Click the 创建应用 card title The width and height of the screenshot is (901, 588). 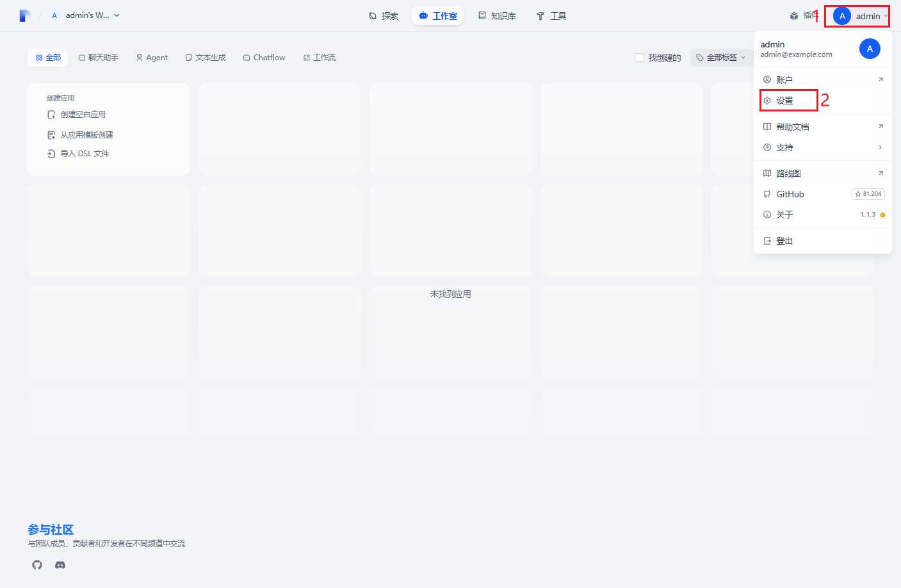[x=61, y=98]
